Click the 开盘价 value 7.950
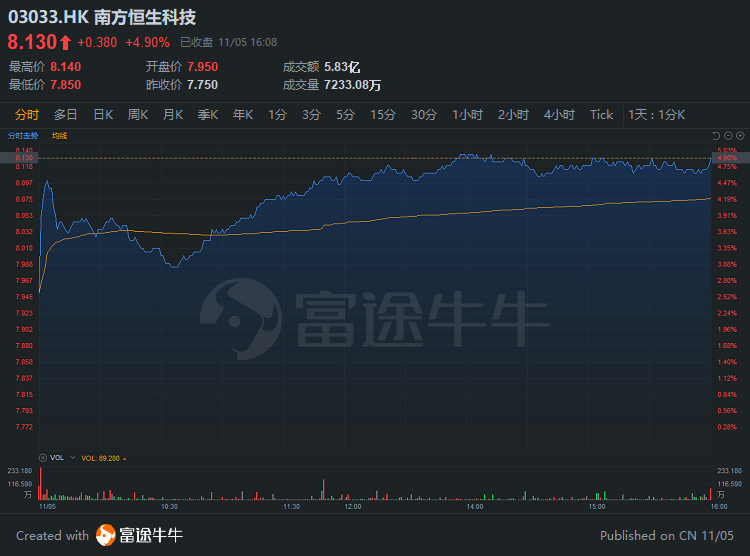This screenshot has width=750, height=556. click(202, 67)
